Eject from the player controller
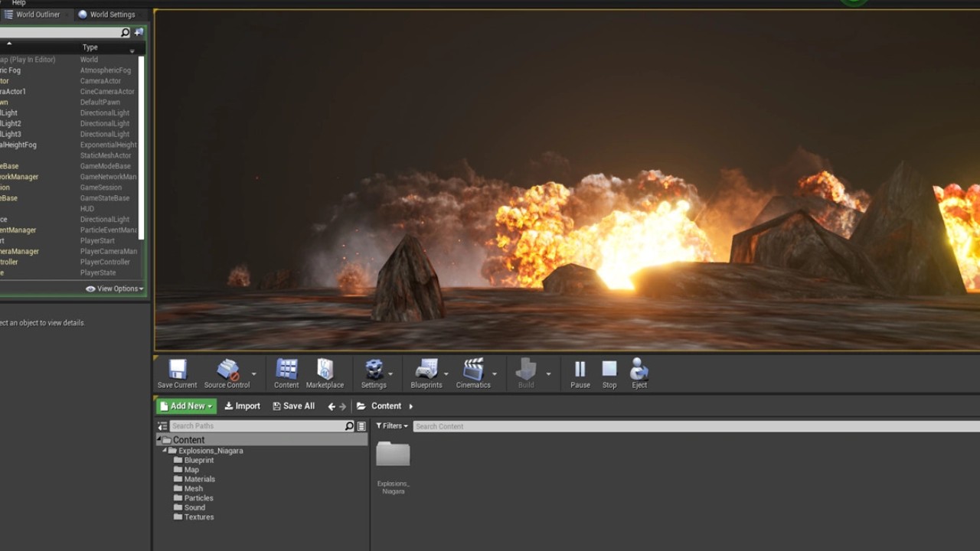 (639, 370)
